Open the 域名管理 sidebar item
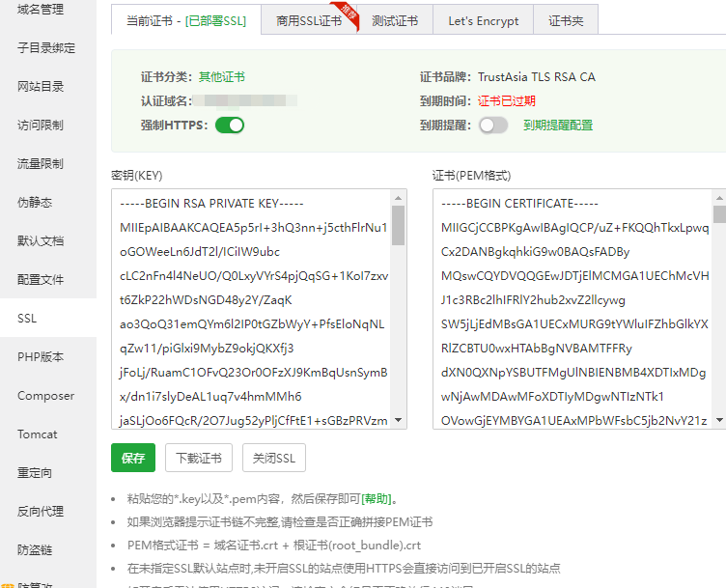The height and width of the screenshot is (588, 726). (41, 10)
